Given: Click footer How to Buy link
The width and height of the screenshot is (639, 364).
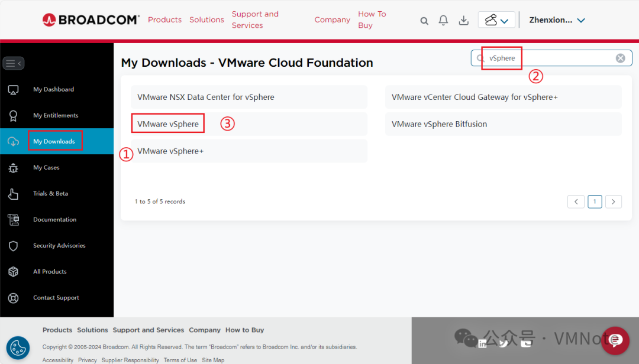Looking at the screenshot, I should click(244, 330).
